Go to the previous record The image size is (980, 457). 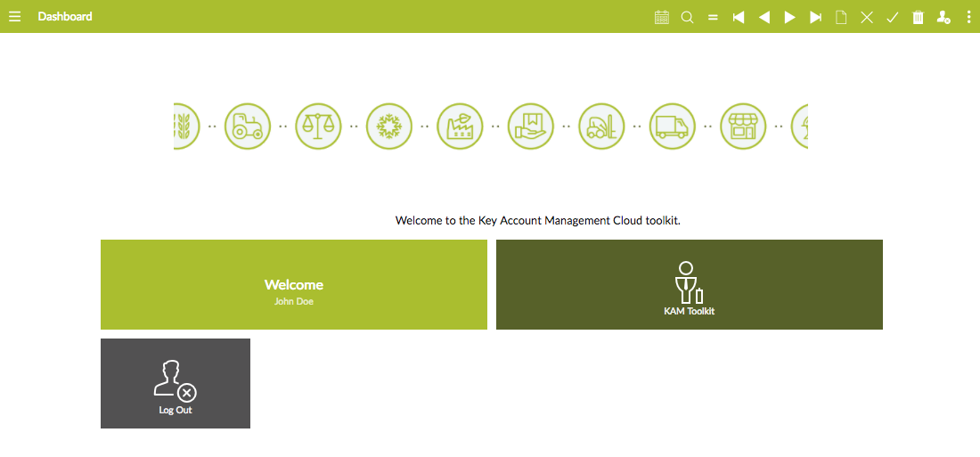[x=764, y=17]
